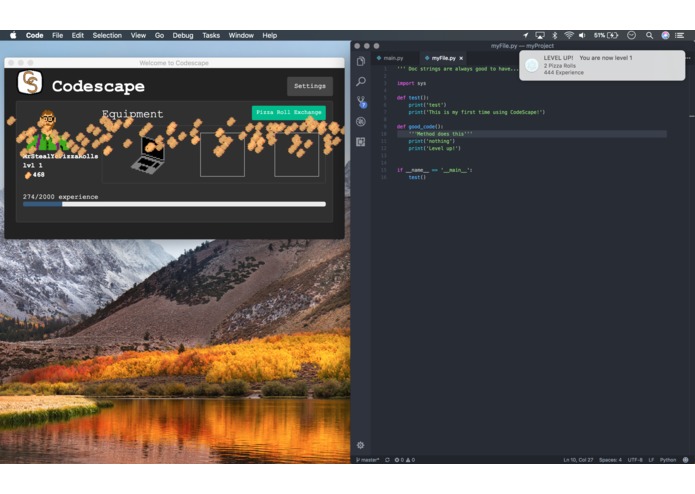This screenshot has width=695, height=494.
Task: Click the LEVEL UP notification banner
Action: 602,65
